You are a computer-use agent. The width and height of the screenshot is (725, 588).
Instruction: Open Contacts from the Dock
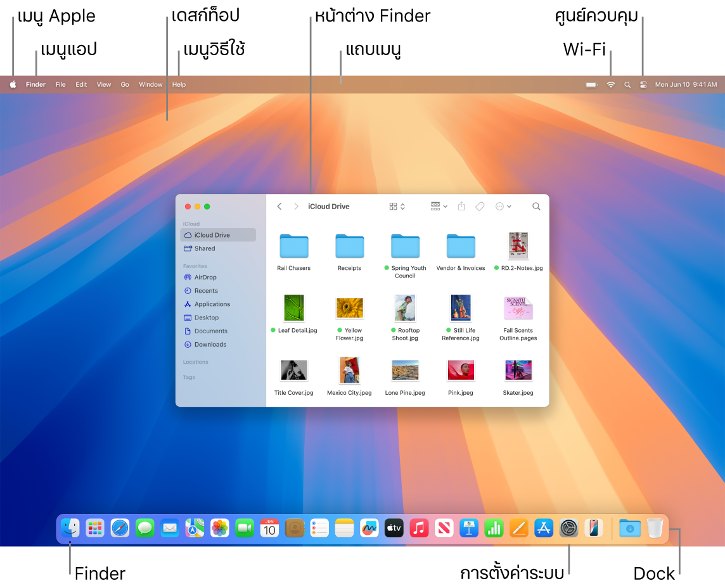tap(295, 528)
